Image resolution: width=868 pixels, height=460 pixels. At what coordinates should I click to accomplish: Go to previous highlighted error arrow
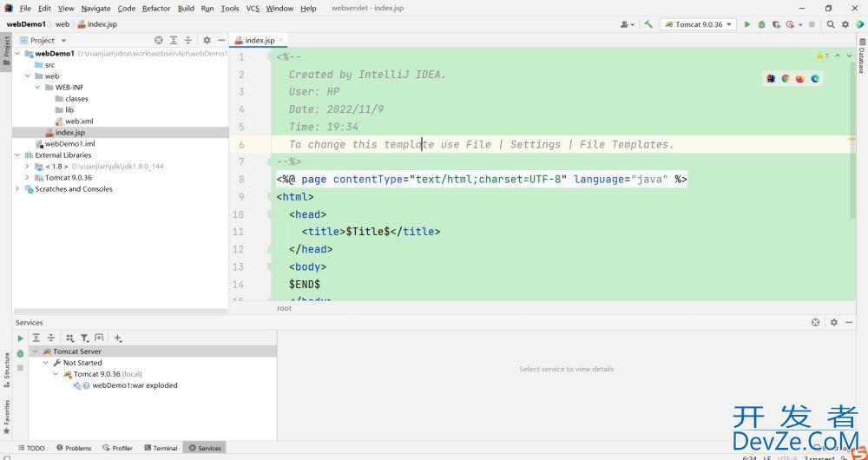[838, 56]
